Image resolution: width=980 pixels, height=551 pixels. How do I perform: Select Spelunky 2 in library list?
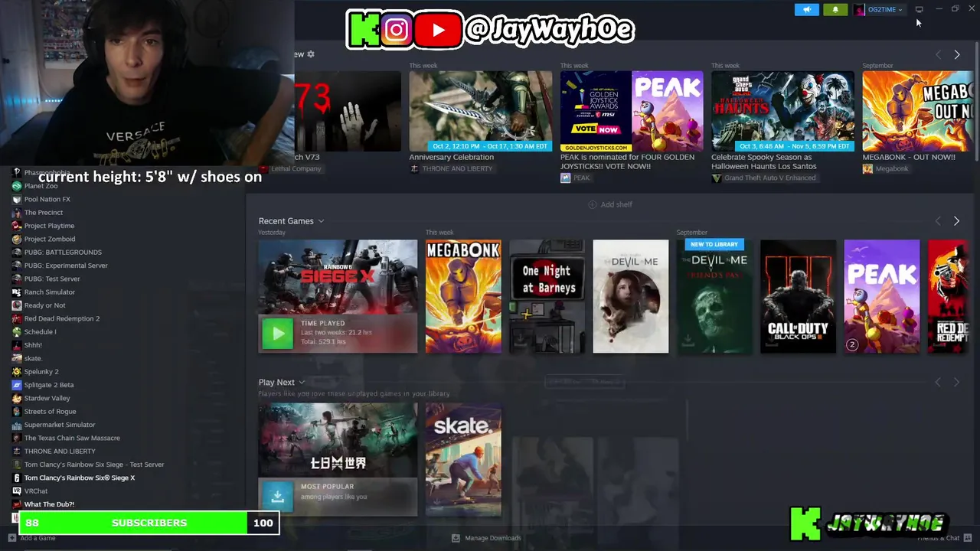coord(41,371)
